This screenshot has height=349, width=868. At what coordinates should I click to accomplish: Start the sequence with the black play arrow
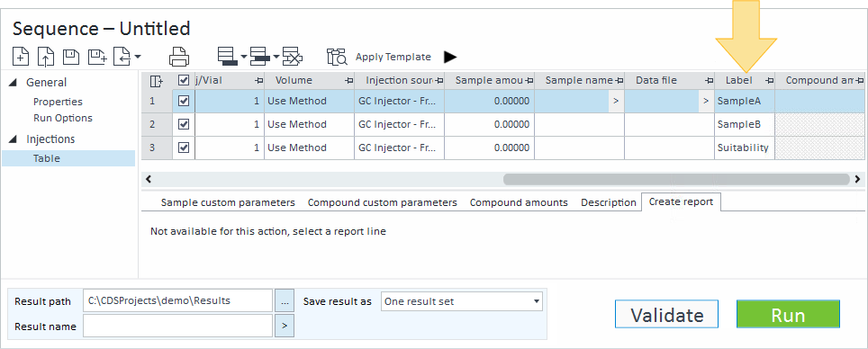[450, 57]
